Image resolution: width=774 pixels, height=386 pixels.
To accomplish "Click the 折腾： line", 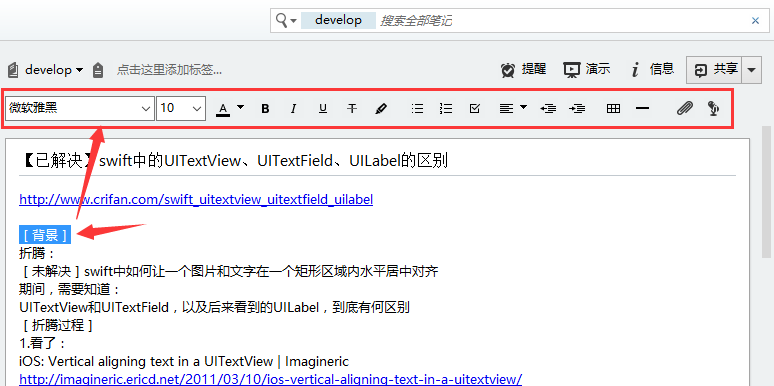I will (x=38, y=253).
